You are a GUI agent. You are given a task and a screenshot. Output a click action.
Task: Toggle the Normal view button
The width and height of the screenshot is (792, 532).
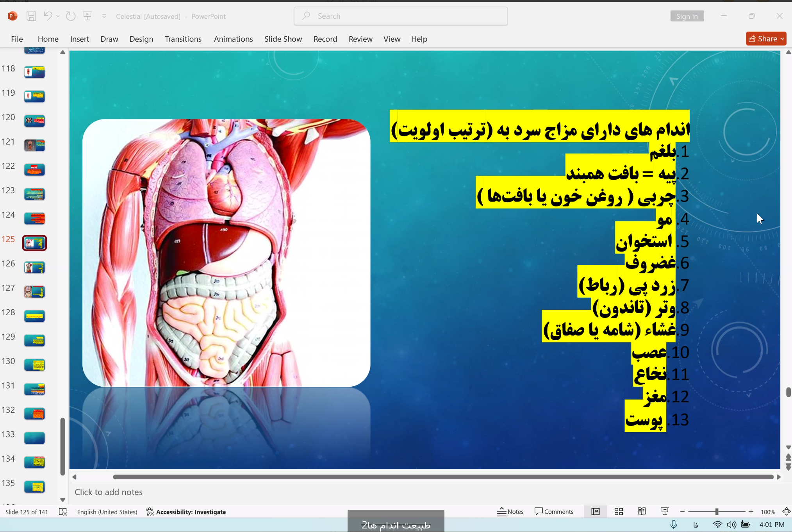[596, 512]
